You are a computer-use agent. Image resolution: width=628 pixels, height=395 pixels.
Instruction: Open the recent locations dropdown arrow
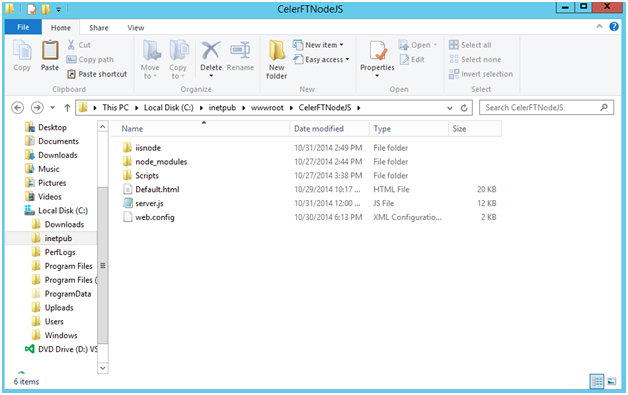(52, 108)
